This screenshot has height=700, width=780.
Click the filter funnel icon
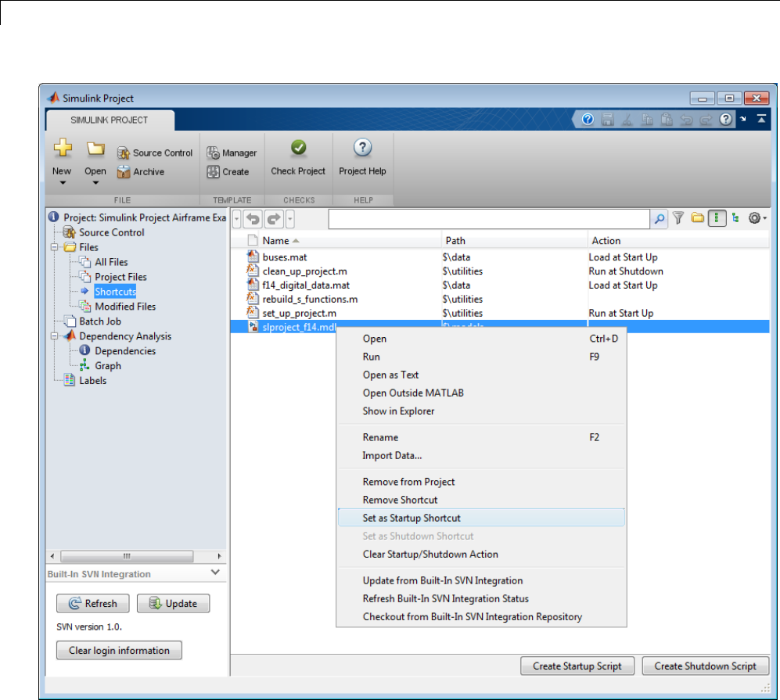tap(678, 217)
